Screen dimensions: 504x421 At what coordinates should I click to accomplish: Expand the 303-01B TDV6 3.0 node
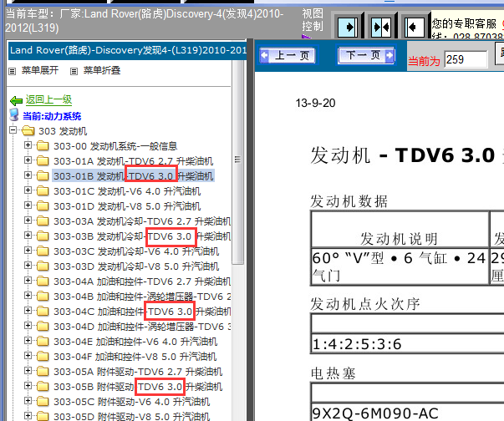[28, 175]
